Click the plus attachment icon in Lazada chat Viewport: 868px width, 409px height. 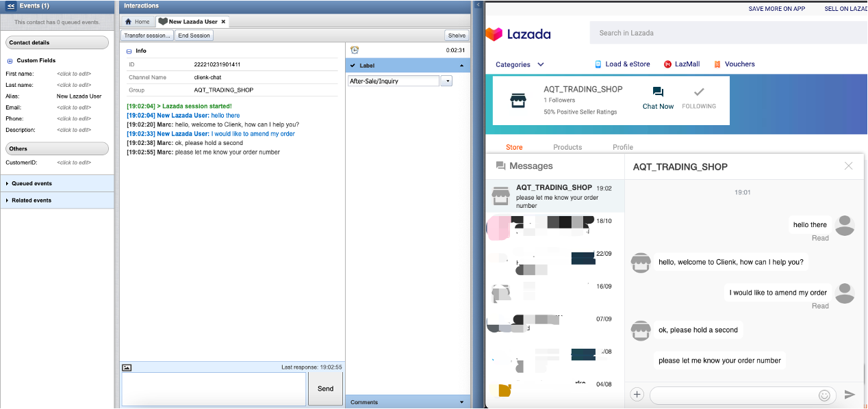pos(637,394)
